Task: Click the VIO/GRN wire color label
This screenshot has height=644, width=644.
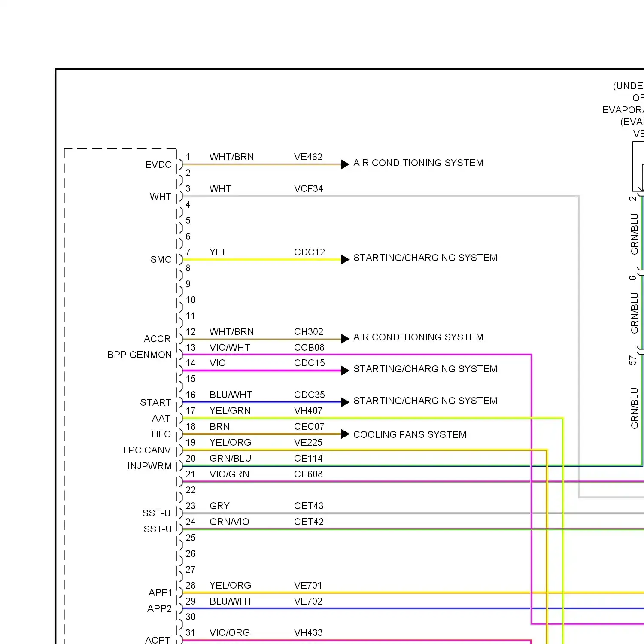Action: coord(229,474)
